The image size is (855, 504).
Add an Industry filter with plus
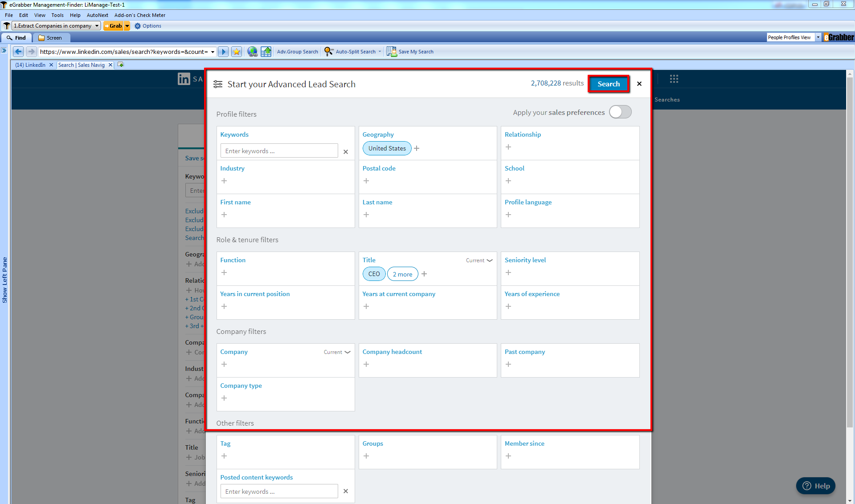[x=224, y=181]
